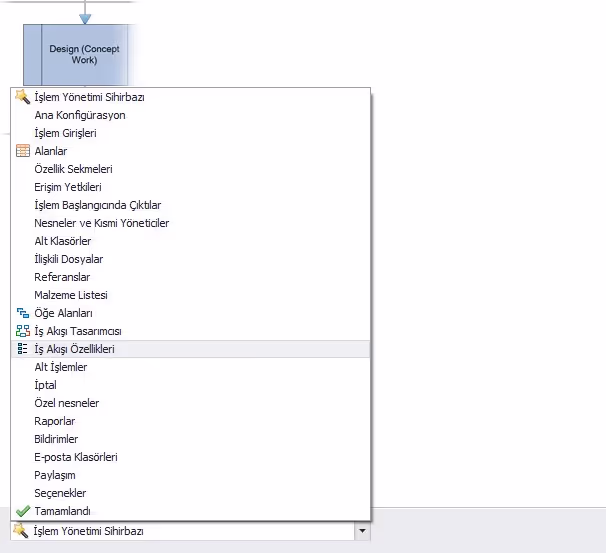The width and height of the screenshot is (606, 553).
Task: Open Referanslar from the list
Action: point(191,277)
